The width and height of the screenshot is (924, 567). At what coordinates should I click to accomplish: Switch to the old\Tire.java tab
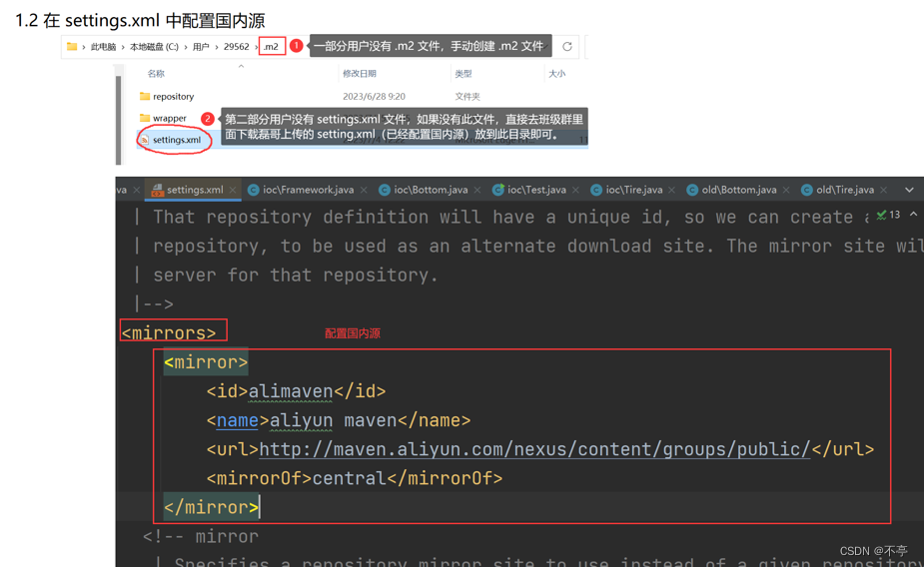[x=845, y=190]
